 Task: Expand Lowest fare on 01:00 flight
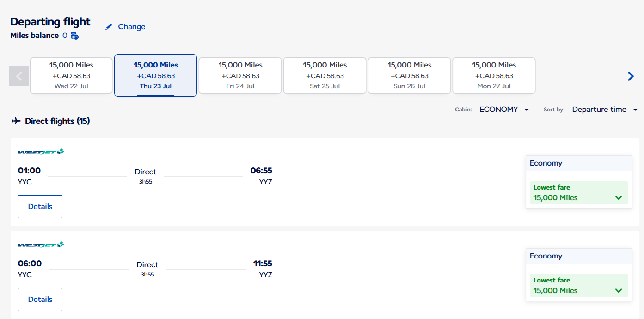(579, 193)
